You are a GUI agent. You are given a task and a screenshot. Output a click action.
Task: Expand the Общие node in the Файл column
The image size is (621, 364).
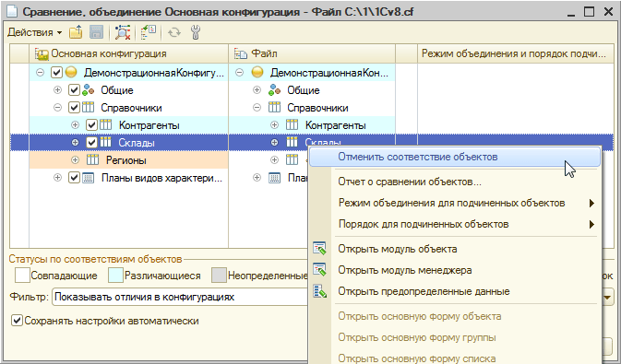click(x=257, y=90)
